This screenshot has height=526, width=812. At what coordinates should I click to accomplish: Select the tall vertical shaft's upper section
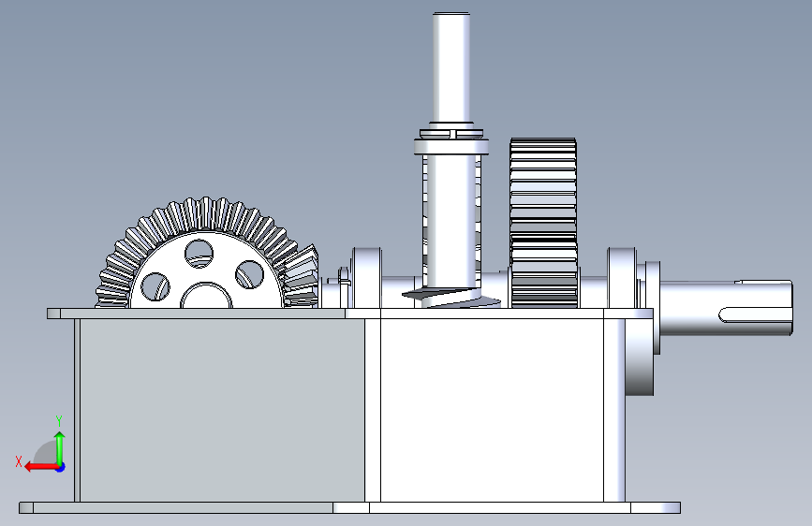tap(451, 67)
